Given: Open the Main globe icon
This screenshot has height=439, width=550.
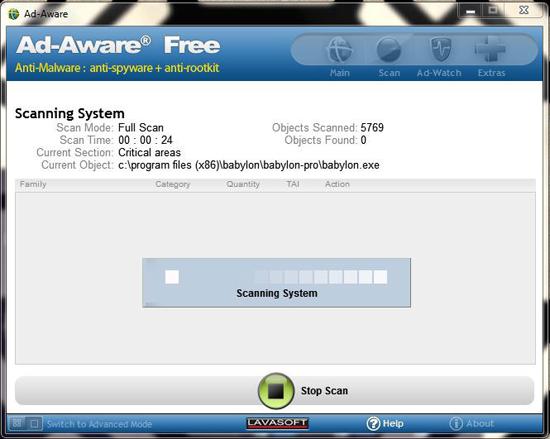Looking at the screenshot, I should pos(340,50).
